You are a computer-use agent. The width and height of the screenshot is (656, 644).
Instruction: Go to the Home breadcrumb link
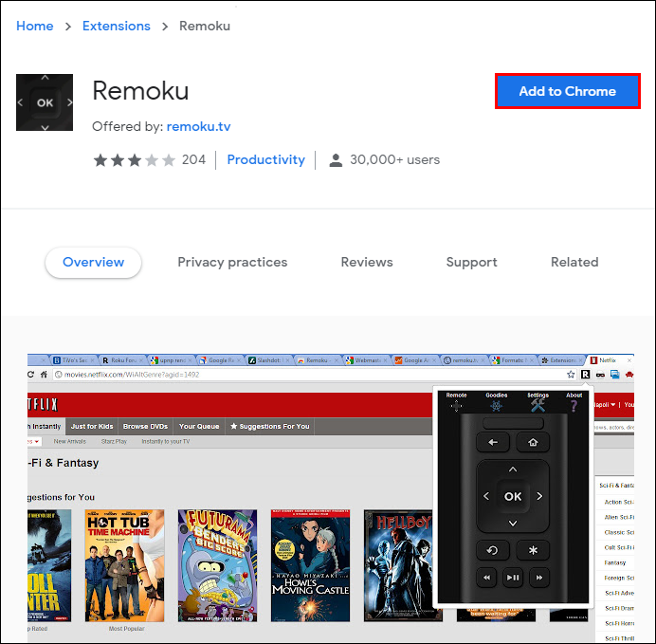point(35,26)
